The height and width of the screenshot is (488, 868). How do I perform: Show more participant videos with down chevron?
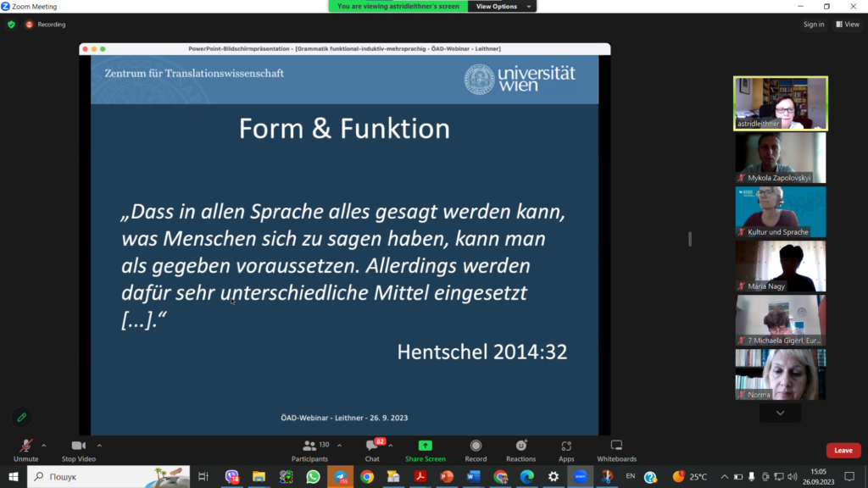tap(780, 413)
